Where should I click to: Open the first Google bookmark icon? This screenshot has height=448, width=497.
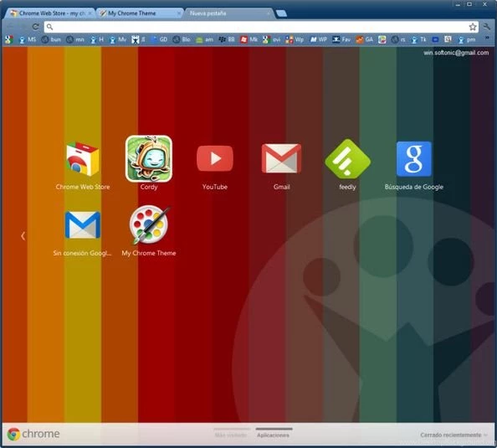(x=9, y=39)
